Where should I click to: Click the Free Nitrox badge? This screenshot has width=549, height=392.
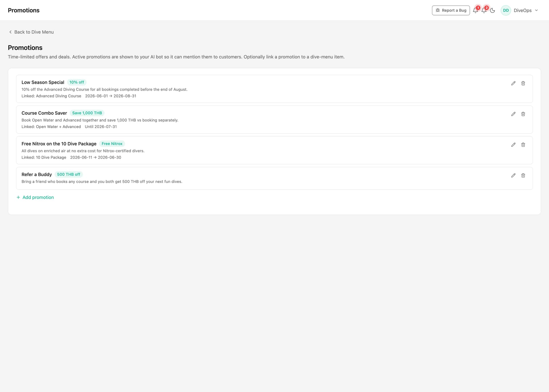[x=112, y=144]
